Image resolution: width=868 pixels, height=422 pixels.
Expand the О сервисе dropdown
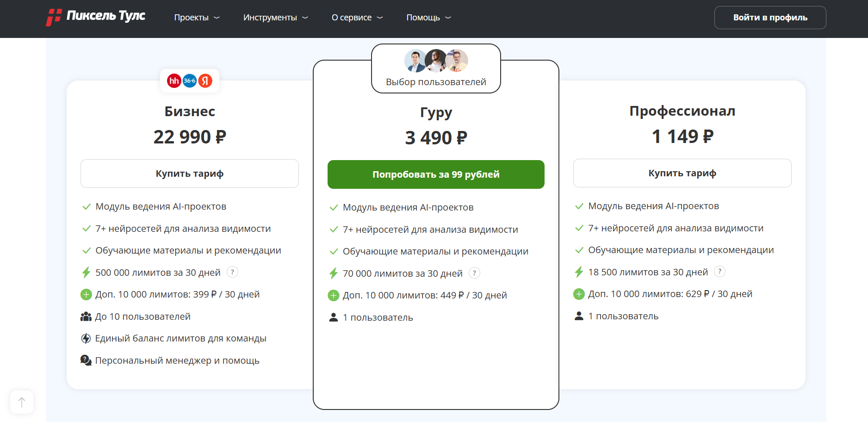click(x=357, y=18)
